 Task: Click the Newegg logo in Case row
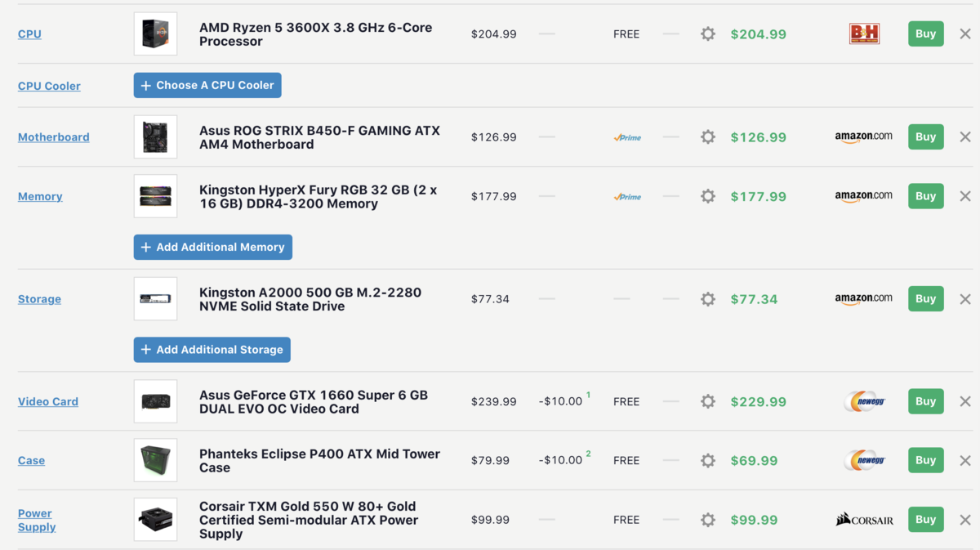[x=864, y=460]
